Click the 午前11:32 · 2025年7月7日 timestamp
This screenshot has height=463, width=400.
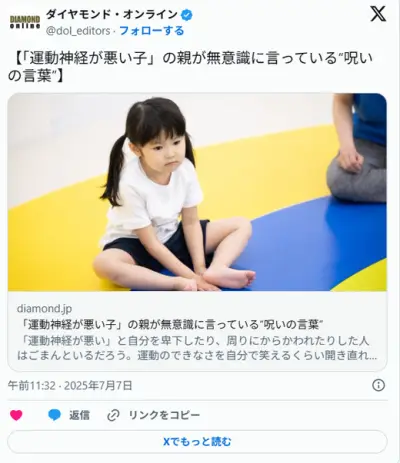click(70, 385)
